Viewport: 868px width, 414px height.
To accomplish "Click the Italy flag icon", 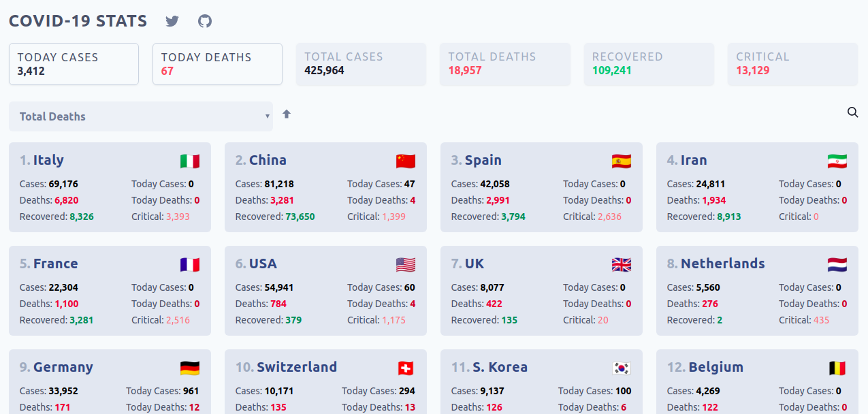I will [x=190, y=161].
